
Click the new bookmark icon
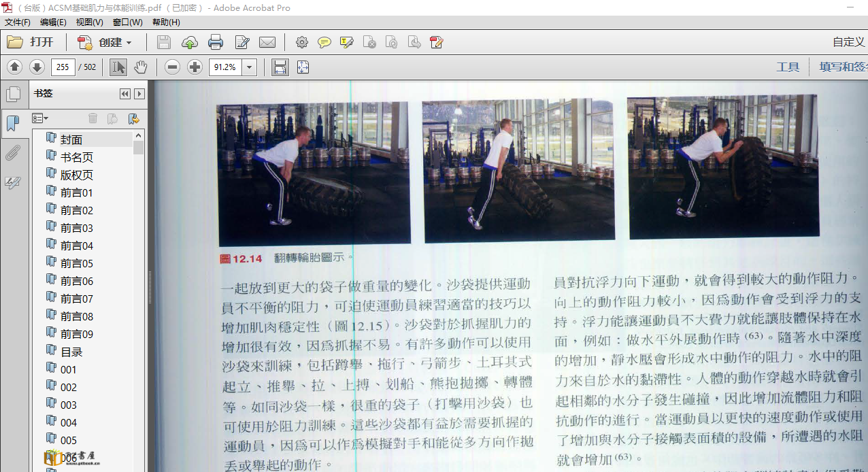pos(113,119)
